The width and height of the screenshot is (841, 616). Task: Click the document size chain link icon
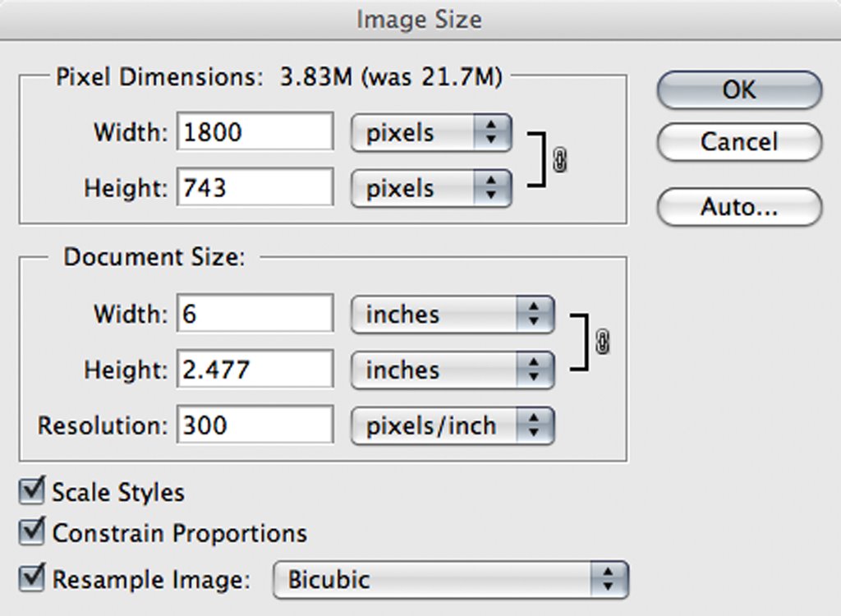click(602, 342)
